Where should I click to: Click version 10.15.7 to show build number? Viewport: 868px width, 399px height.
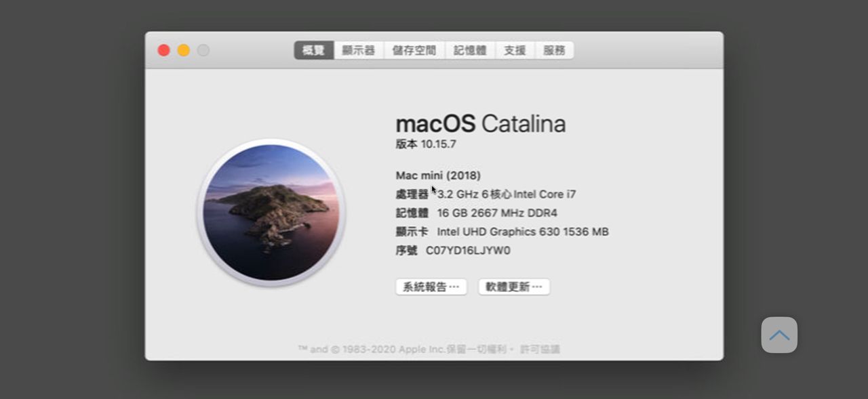[438, 144]
